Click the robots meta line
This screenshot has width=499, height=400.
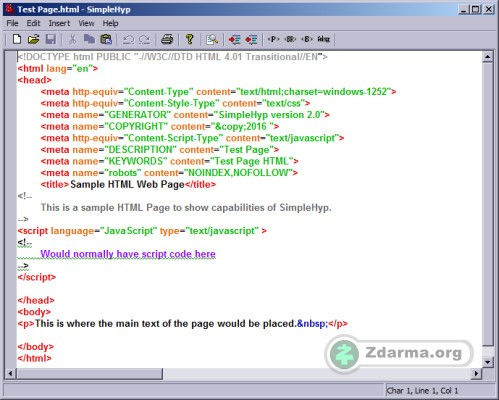(x=169, y=173)
